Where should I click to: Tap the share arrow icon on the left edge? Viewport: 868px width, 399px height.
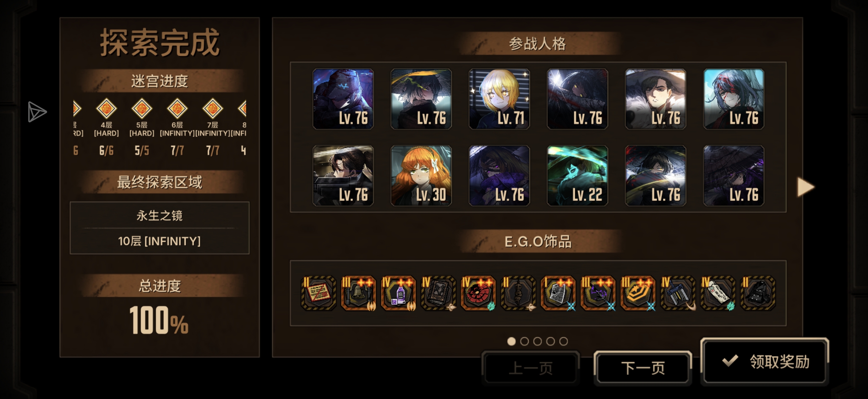(37, 112)
